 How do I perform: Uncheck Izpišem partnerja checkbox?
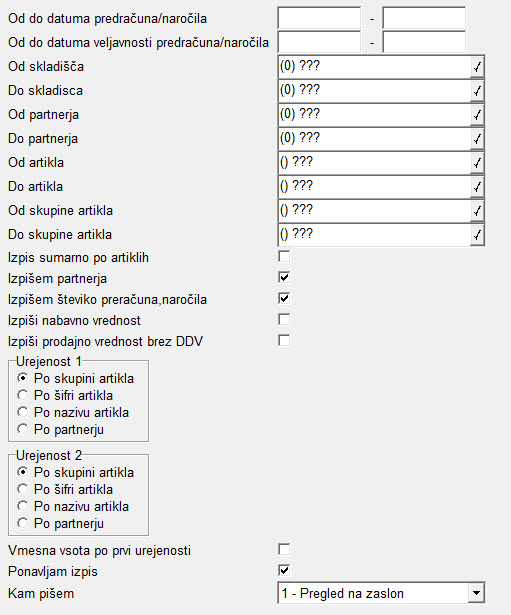click(x=284, y=278)
